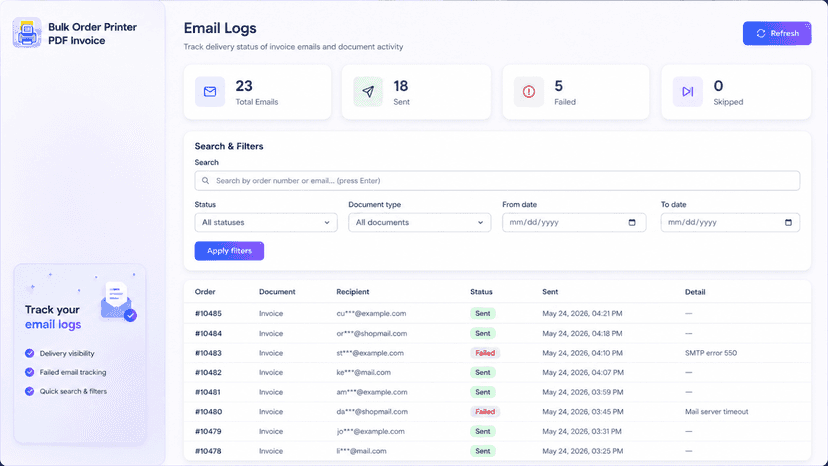Click into the From date field
The width and height of the screenshot is (828, 466).
tap(574, 222)
